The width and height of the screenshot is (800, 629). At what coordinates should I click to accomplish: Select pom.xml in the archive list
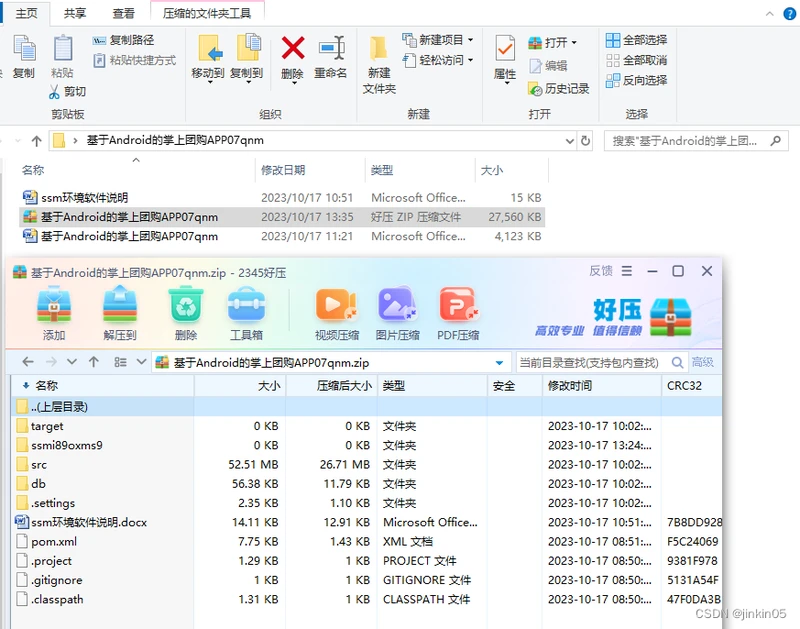click(x=366, y=542)
